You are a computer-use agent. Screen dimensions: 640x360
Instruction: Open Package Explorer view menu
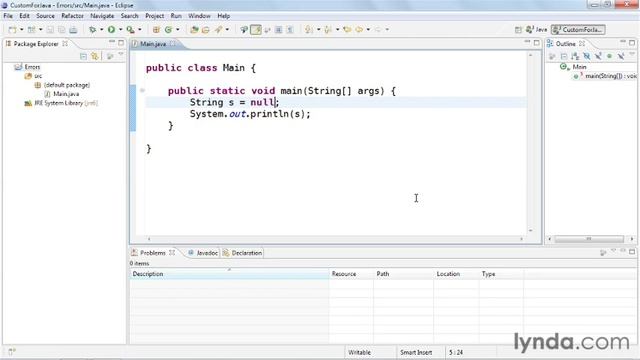coord(121,55)
